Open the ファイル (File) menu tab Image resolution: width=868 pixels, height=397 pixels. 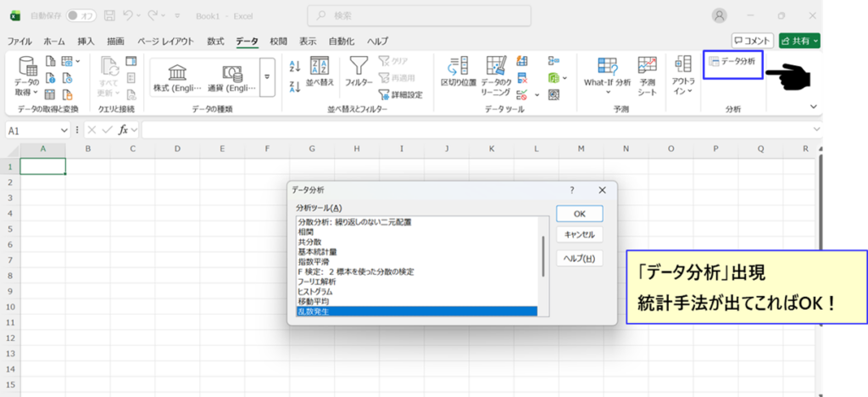pos(19,41)
